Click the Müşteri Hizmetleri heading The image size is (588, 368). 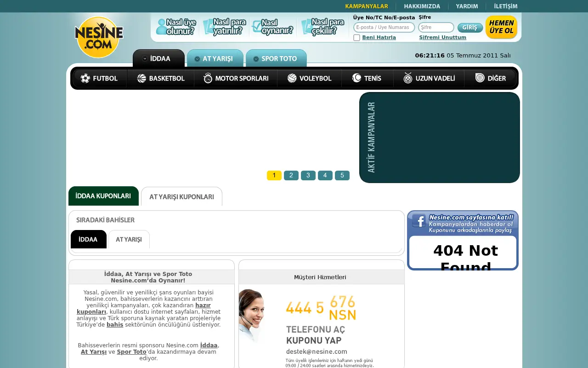pyautogui.click(x=320, y=277)
